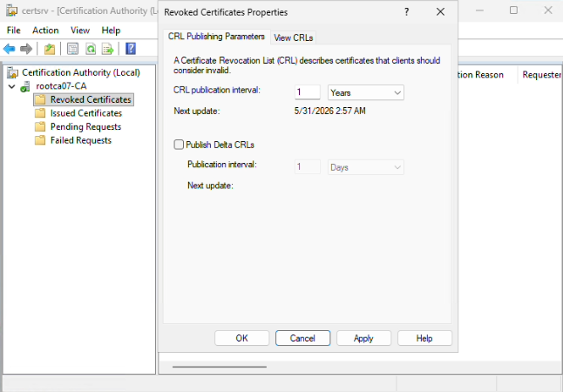Click the CRL publication interval number field
This screenshot has width=563, height=392.
(308, 92)
